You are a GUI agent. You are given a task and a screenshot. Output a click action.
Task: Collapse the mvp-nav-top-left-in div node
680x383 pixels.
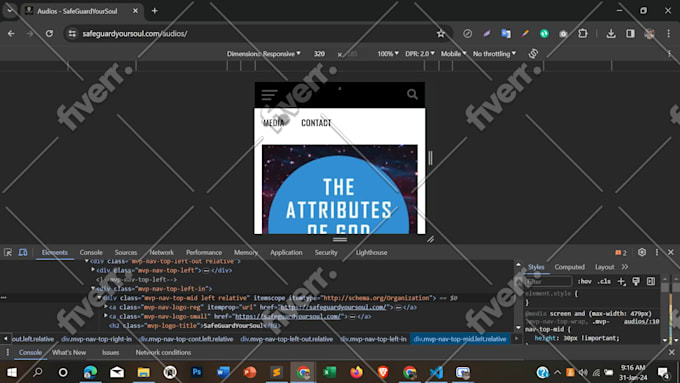93,288
